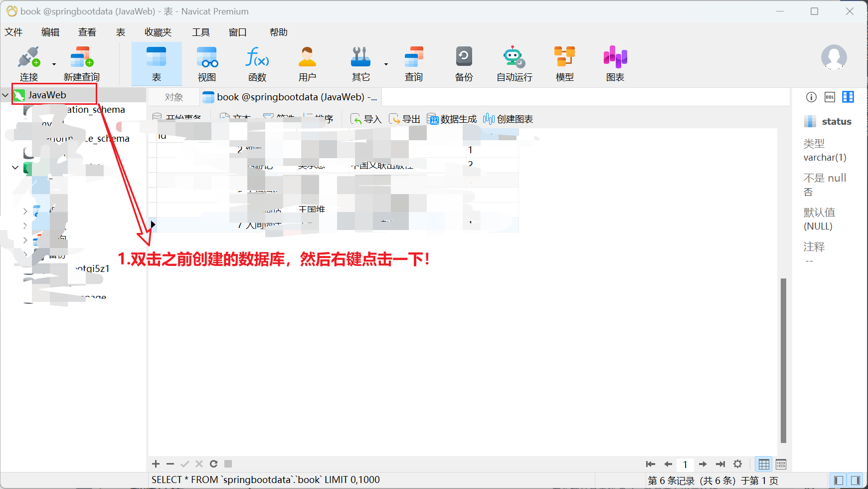Toggle the left navigation pane

(839, 481)
